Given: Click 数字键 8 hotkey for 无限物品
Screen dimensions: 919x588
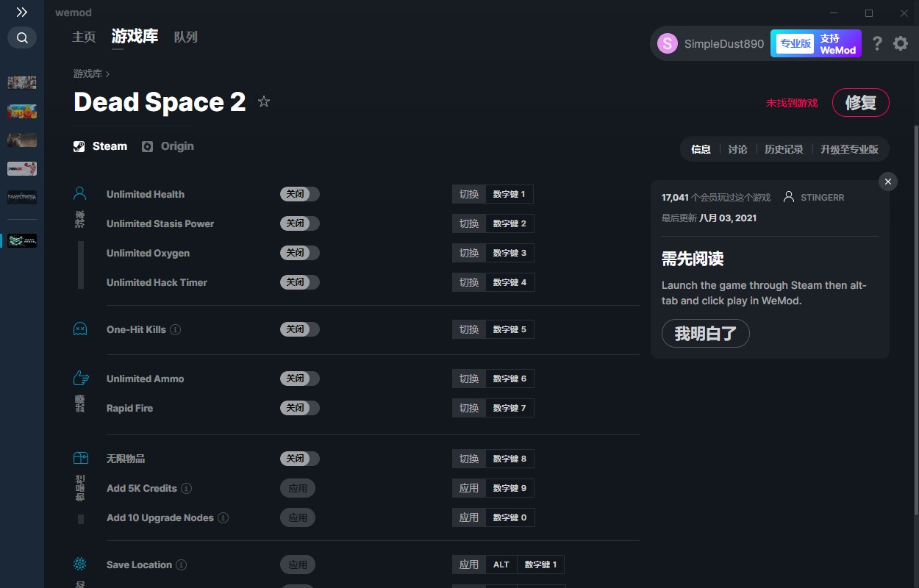Looking at the screenshot, I should point(509,459).
